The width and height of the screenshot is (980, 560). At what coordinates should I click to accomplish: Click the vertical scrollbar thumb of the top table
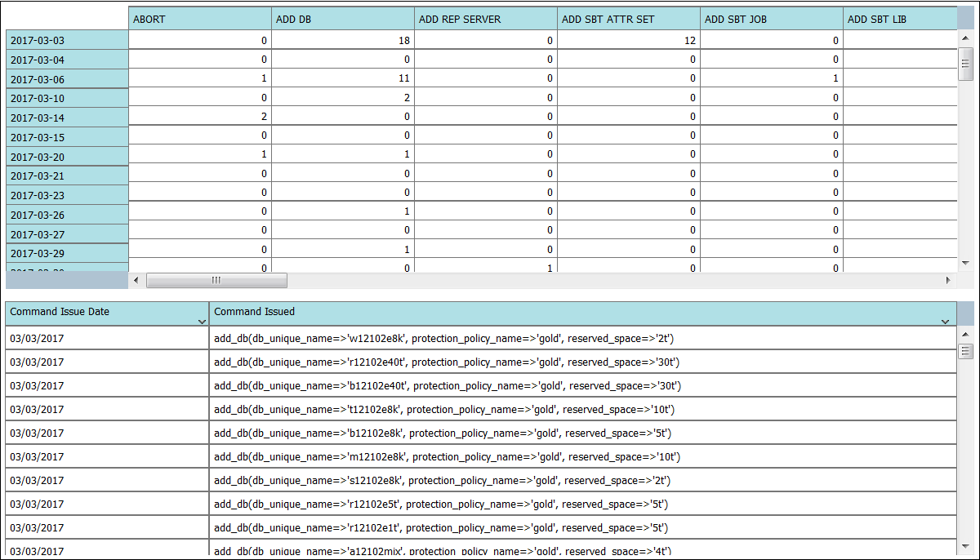click(965, 64)
